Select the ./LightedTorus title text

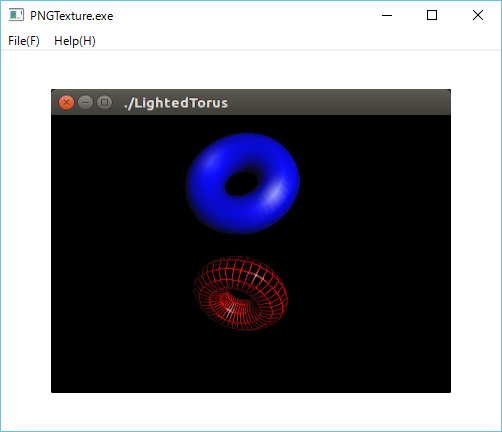pos(176,103)
